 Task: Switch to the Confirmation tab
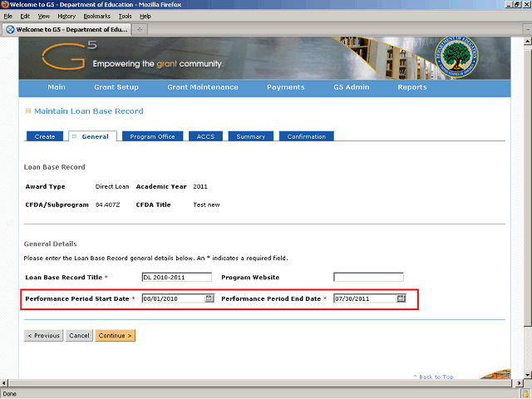coord(307,136)
